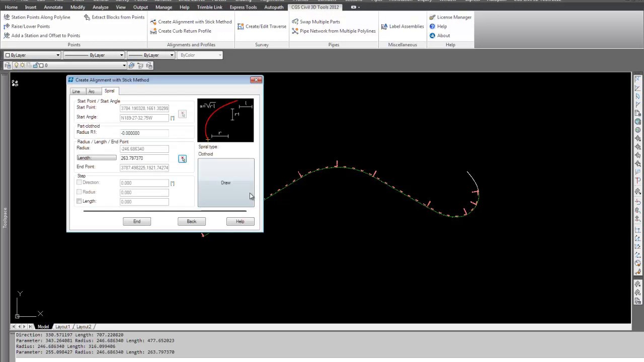Click the Label Assemblies tool
Screen dimensions: 644x362
click(403, 26)
